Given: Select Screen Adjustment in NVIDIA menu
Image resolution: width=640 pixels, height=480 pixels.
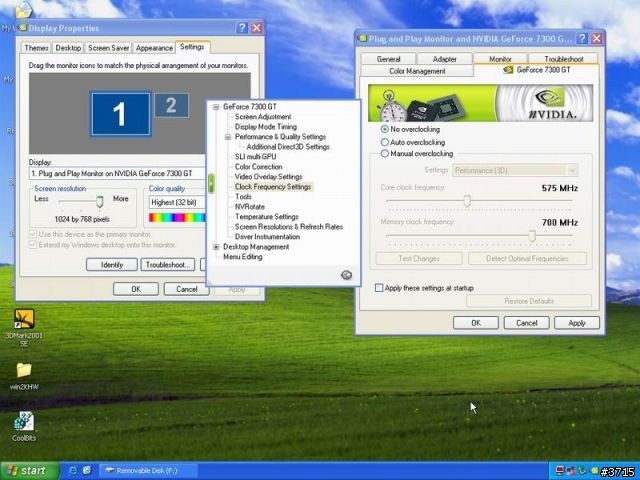Looking at the screenshot, I should (x=263, y=117).
